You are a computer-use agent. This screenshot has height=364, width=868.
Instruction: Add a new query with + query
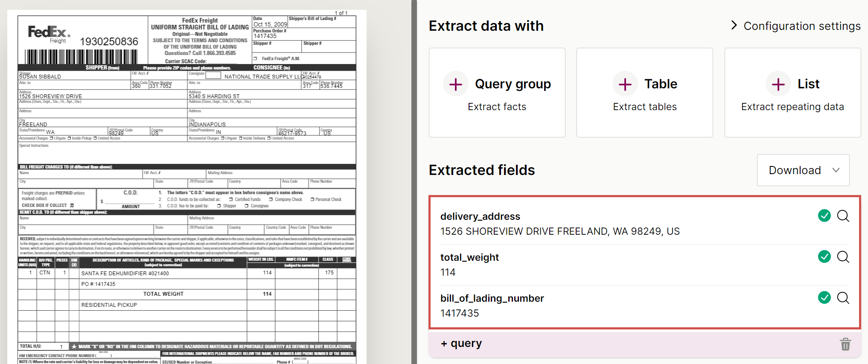tap(461, 344)
